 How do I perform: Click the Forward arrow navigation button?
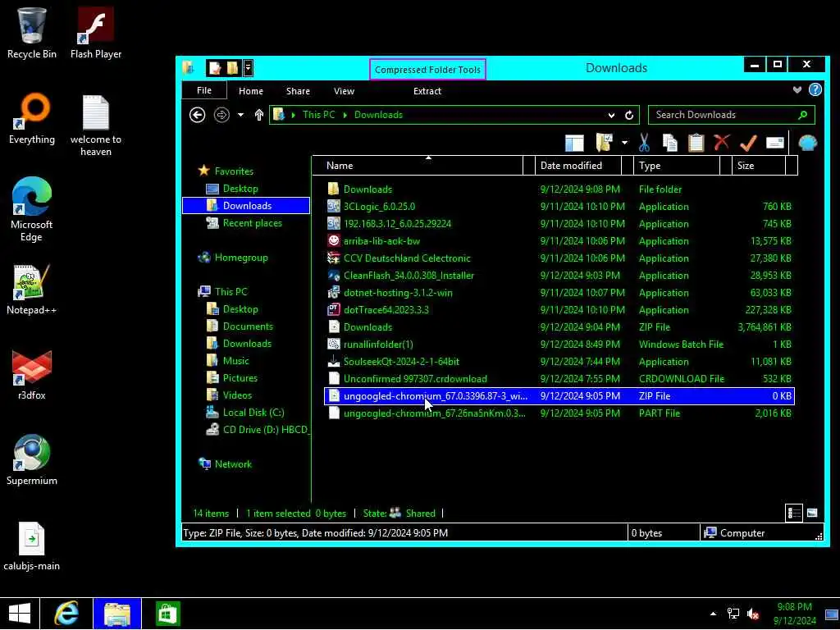click(221, 115)
